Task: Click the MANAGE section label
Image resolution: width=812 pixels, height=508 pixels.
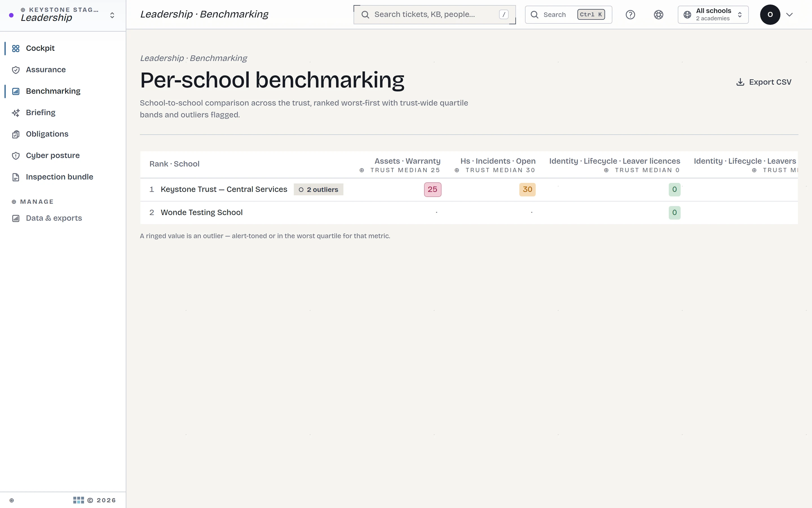Action: (37, 202)
